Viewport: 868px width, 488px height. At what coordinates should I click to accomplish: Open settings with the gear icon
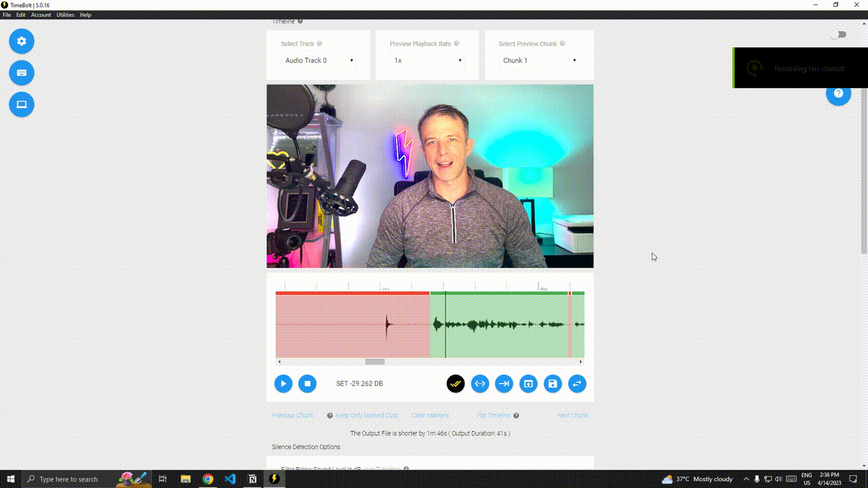pos(22,41)
